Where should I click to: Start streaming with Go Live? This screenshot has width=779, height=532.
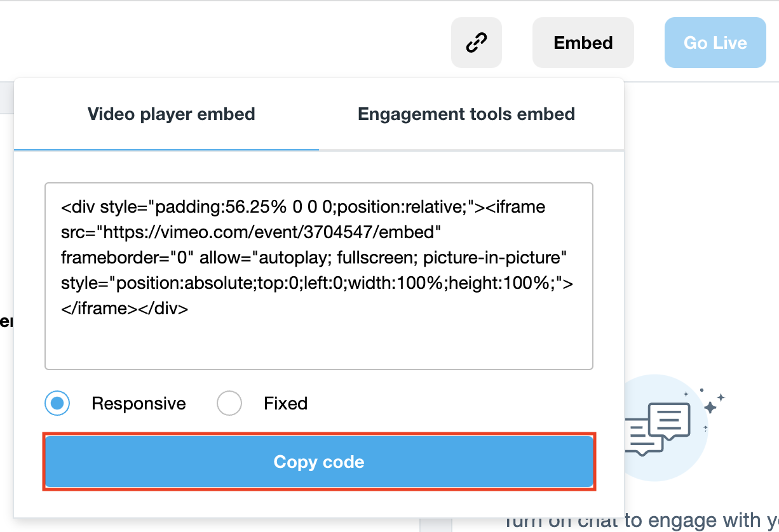(715, 43)
